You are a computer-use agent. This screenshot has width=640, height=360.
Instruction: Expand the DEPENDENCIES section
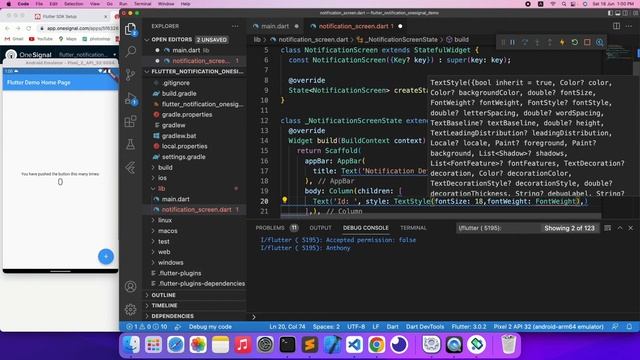[x=172, y=316]
